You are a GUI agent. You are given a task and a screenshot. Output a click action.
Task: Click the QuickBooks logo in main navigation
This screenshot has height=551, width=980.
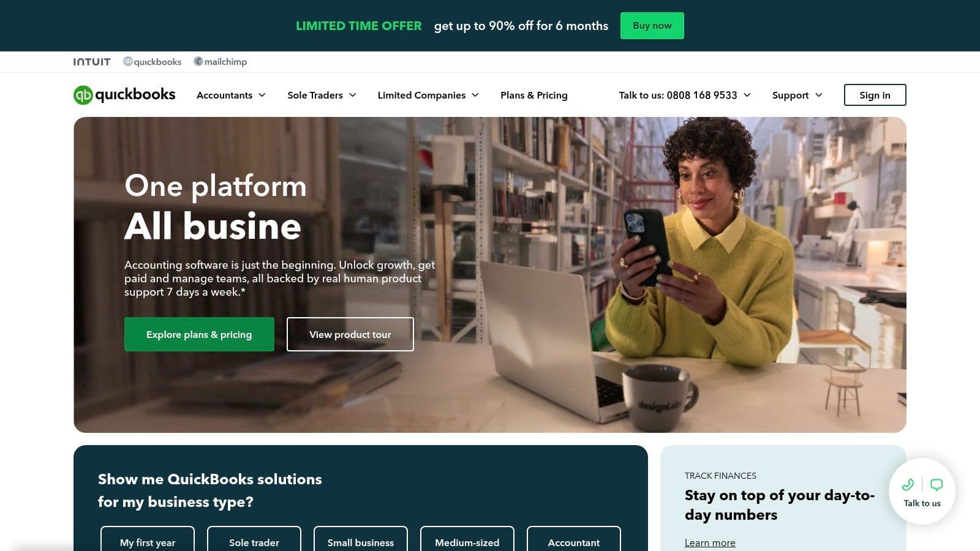[124, 95]
